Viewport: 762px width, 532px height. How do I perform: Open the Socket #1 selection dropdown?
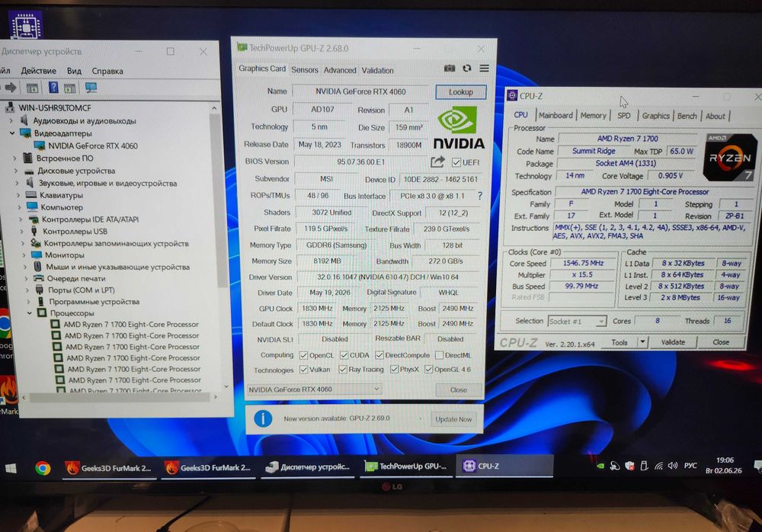point(577,322)
